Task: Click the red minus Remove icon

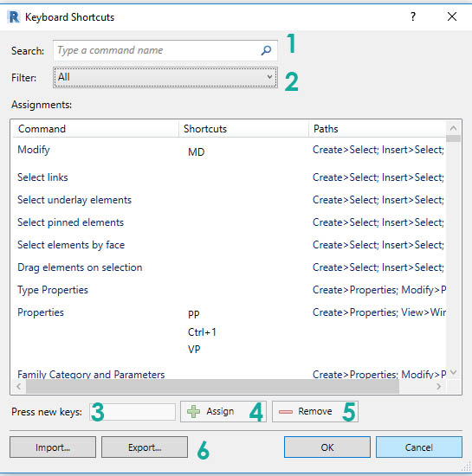Action: pyautogui.click(x=286, y=412)
